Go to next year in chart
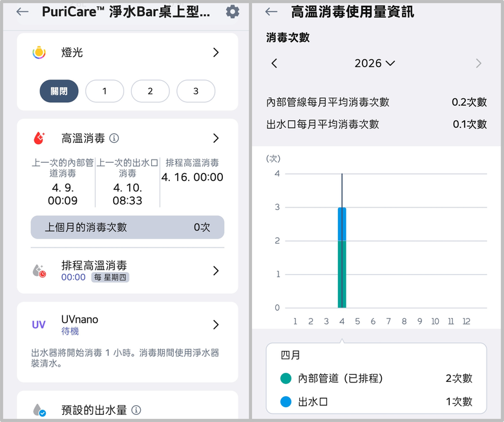Viewport: 504px width, 422px height. [x=479, y=63]
